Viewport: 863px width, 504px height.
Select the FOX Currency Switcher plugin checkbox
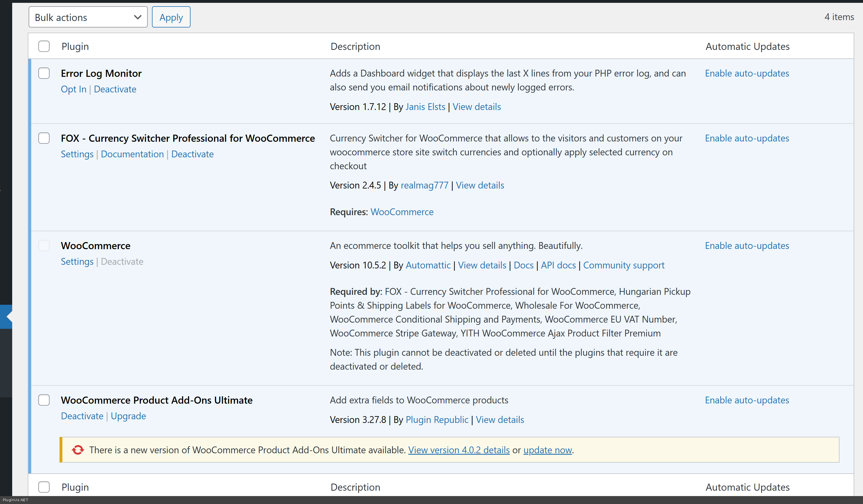click(44, 138)
